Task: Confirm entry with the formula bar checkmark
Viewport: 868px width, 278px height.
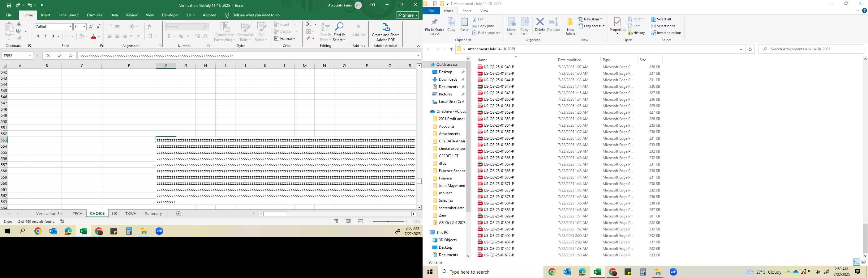Action: point(59,56)
